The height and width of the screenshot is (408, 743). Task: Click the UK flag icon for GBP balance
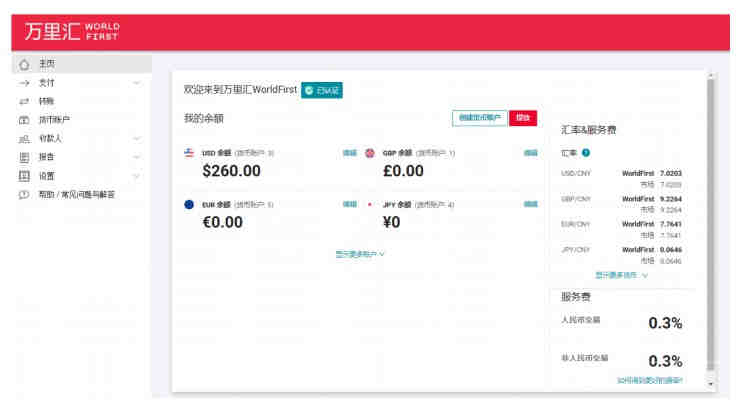(370, 153)
